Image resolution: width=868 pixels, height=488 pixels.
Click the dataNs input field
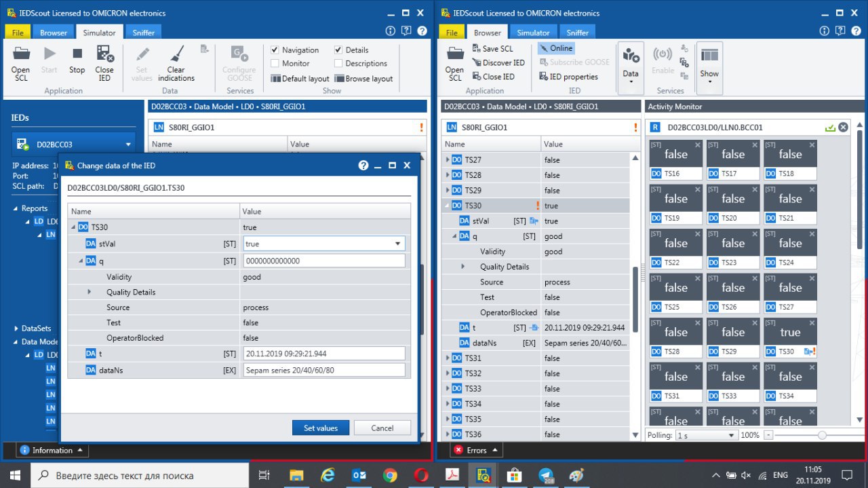[x=324, y=370]
